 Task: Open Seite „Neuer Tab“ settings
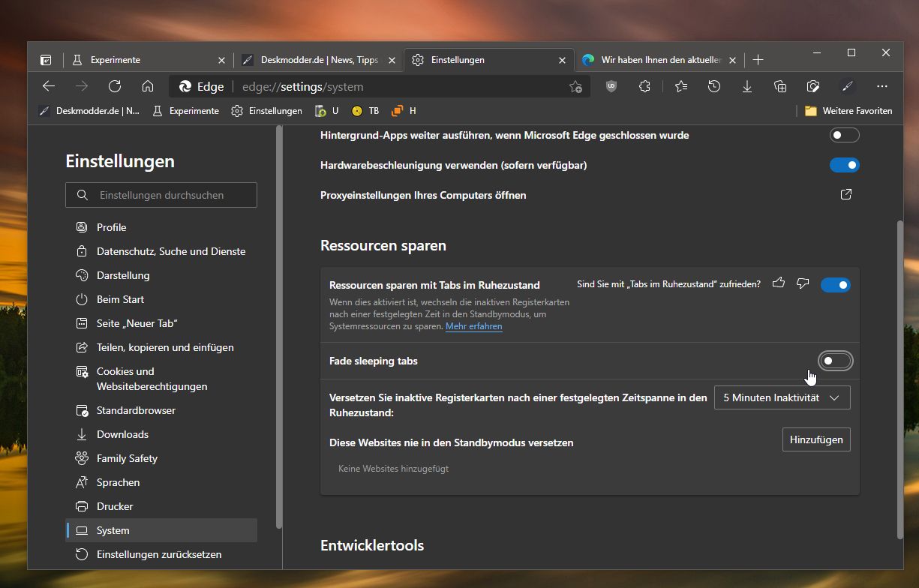tap(161, 323)
